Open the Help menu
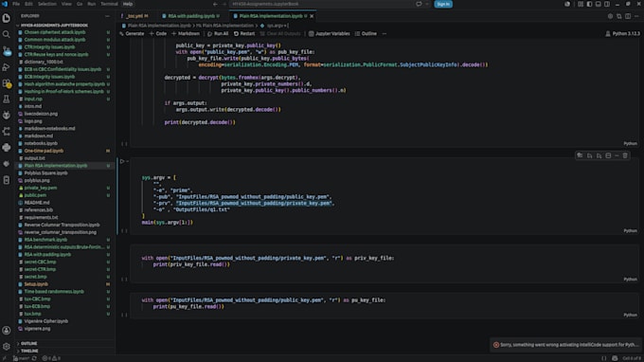This screenshot has height=362, width=644. (x=128, y=4)
